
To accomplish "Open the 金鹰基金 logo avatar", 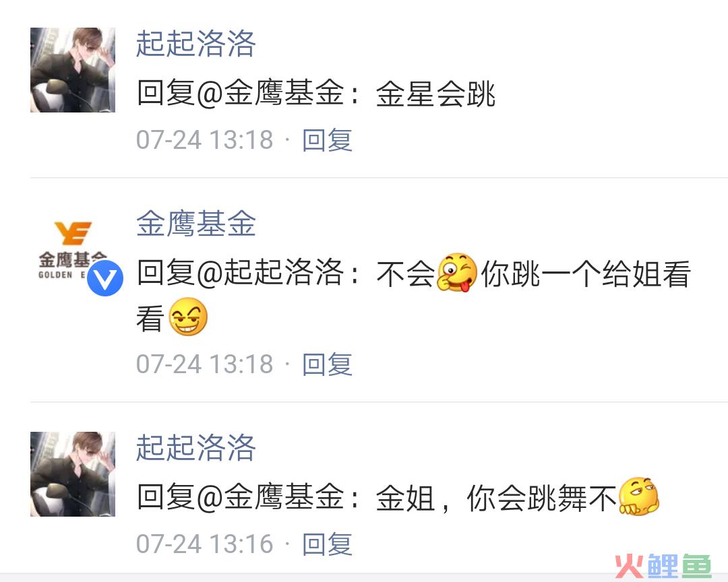I will [x=72, y=250].
